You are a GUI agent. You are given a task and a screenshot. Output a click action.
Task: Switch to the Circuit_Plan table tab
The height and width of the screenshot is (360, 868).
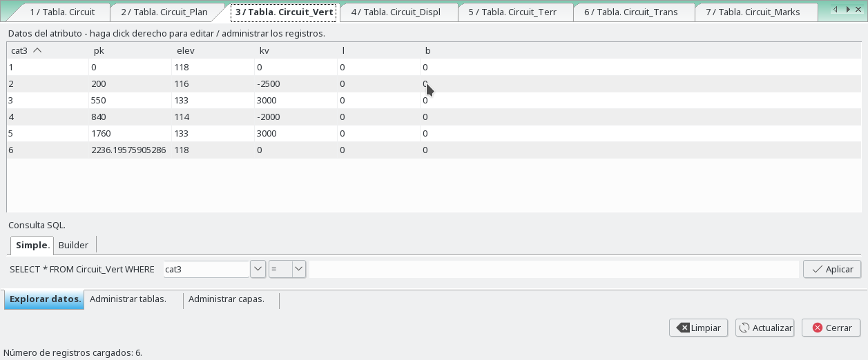click(164, 12)
